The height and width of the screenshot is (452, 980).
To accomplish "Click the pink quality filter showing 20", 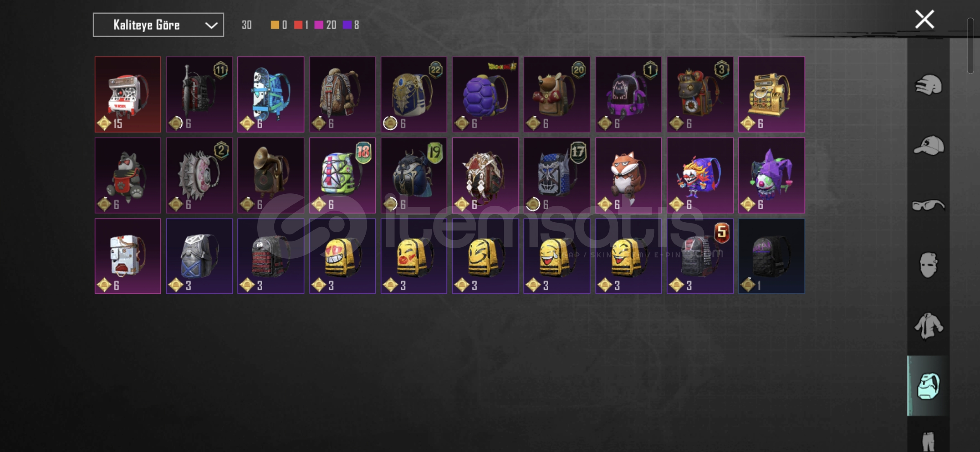I will (x=325, y=25).
